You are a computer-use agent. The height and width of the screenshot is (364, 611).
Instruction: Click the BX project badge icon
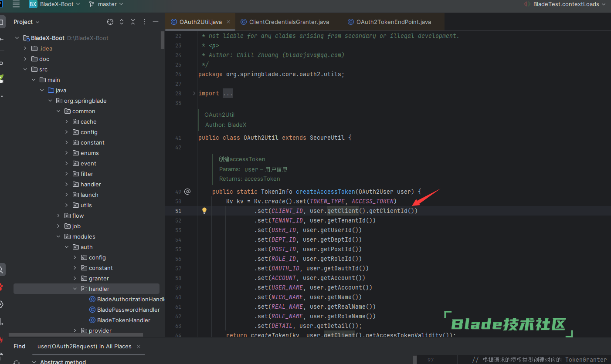pos(33,4)
